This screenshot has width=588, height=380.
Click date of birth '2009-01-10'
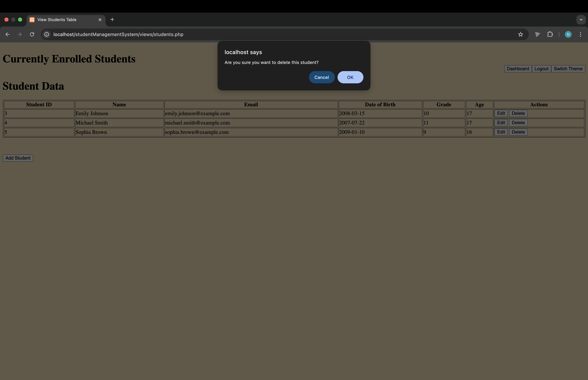click(352, 132)
